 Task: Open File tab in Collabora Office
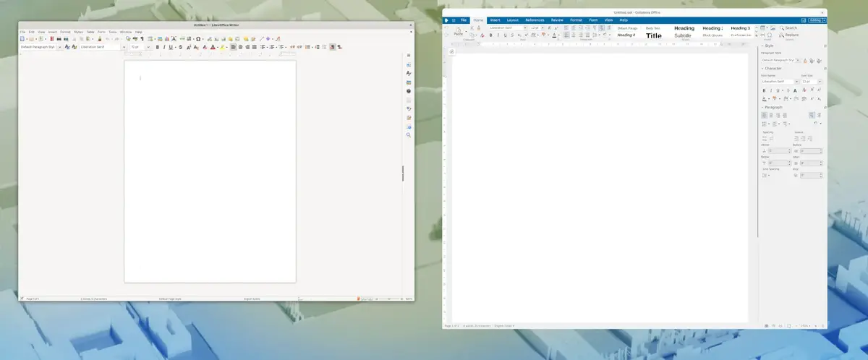coord(464,20)
